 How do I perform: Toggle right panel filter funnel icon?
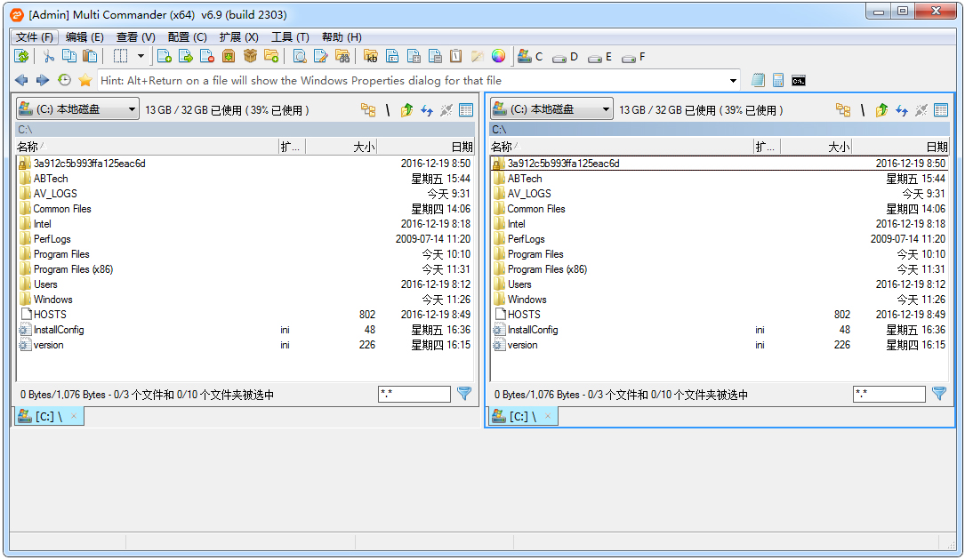(940, 394)
